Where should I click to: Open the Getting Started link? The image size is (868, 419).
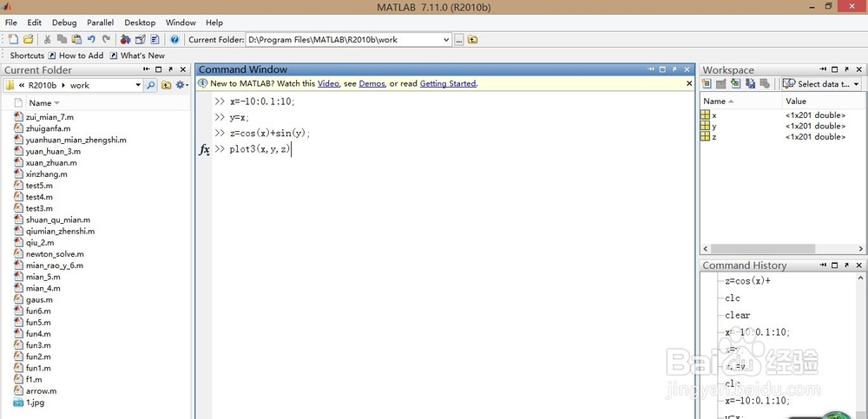(448, 83)
